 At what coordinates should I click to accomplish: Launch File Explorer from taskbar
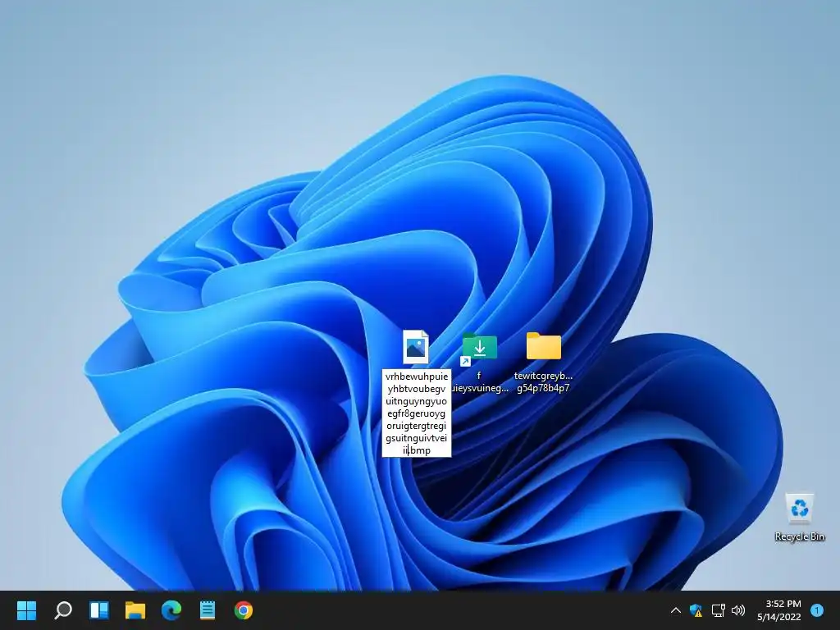coord(135,610)
